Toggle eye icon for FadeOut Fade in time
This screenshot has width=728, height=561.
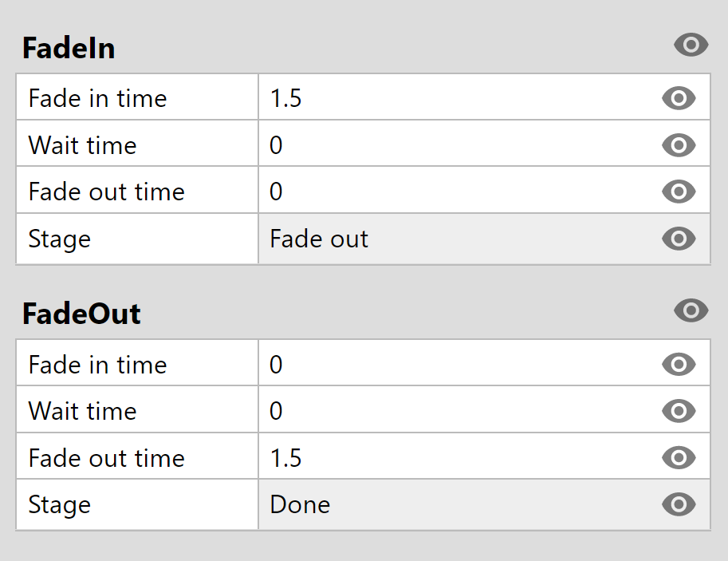(x=679, y=364)
